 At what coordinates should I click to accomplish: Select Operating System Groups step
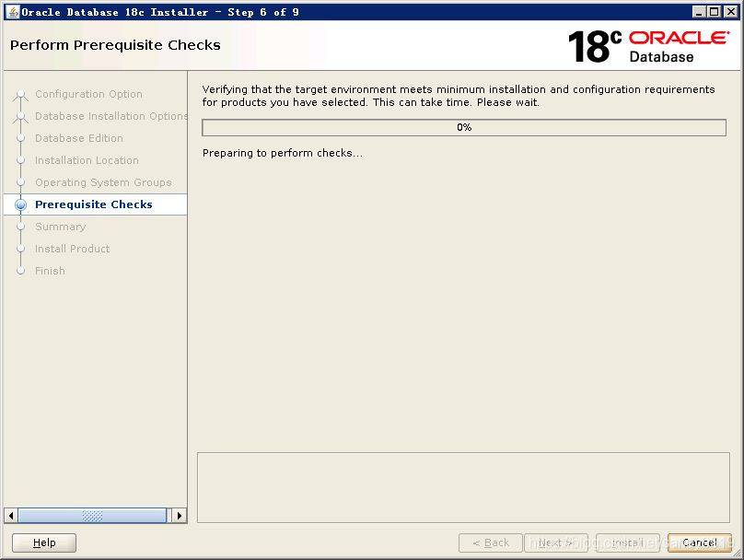click(x=103, y=182)
